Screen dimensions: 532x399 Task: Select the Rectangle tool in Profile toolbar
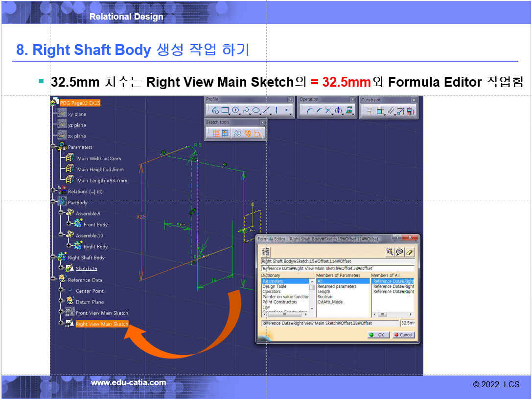tap(225, 111)
